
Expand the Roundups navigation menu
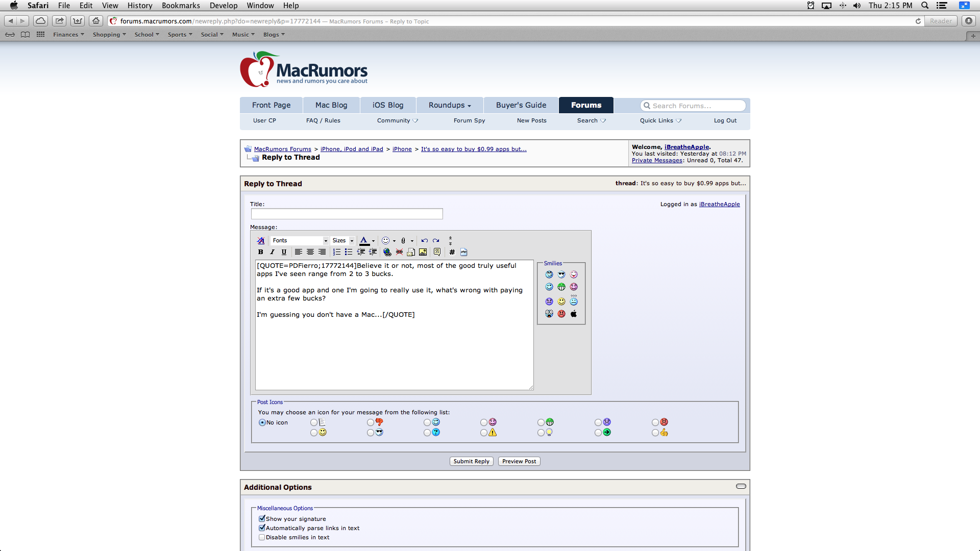pyautogui.click(x=450, y=105)
